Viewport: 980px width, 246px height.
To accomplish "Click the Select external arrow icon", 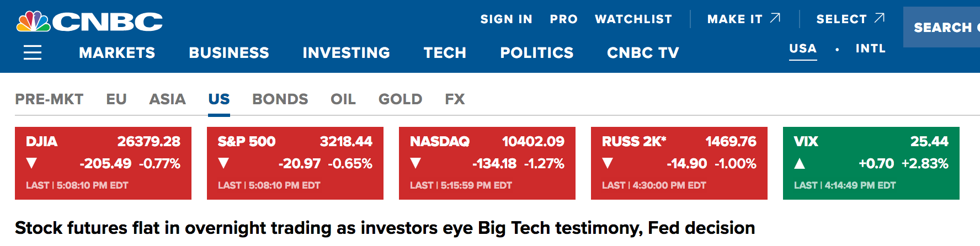I will click(x=880, y=18).
